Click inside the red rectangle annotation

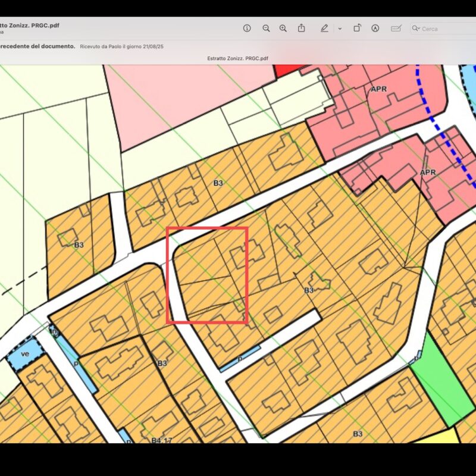click(207, 275)
